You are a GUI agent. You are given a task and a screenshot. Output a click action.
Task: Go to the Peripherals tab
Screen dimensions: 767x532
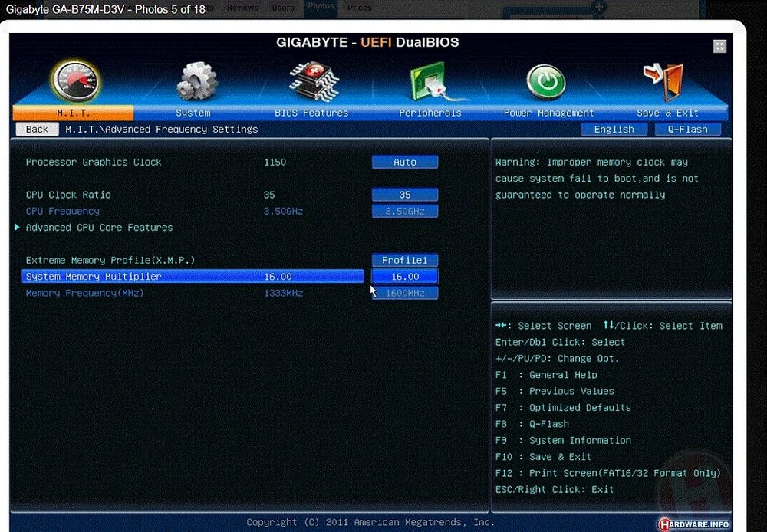(x=430, y=113)
